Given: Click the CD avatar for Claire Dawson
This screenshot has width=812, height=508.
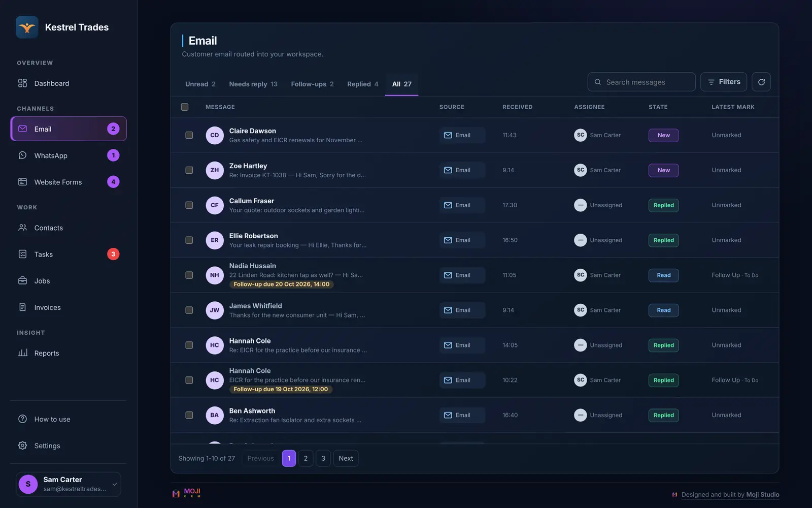Looking at the screenshot, I should [x=215, y=135].
